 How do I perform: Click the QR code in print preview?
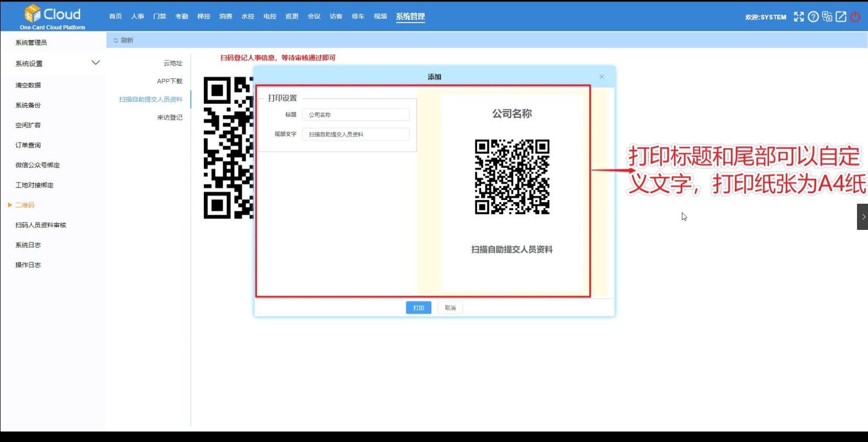[x=512, y=177]
